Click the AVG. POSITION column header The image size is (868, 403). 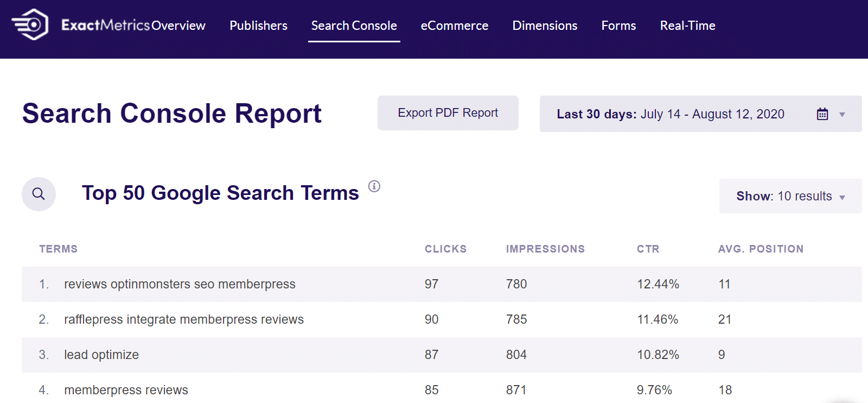click(761, 249)
